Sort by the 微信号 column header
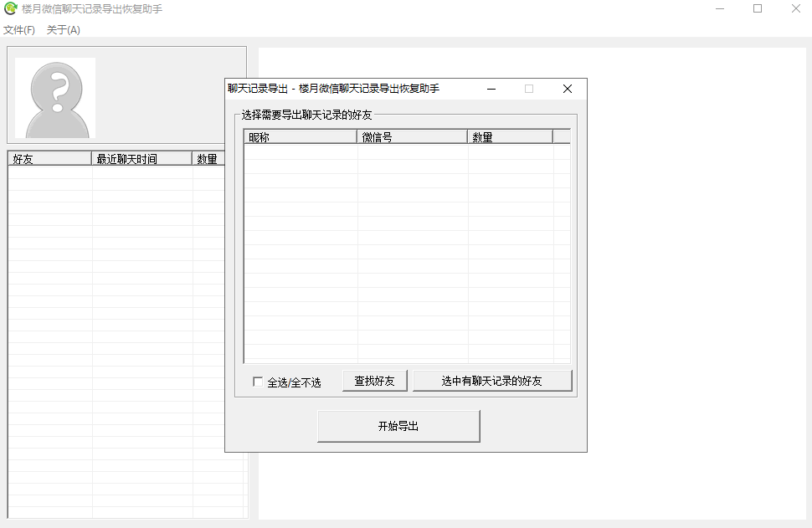812x528 pixels. [412, 137]
